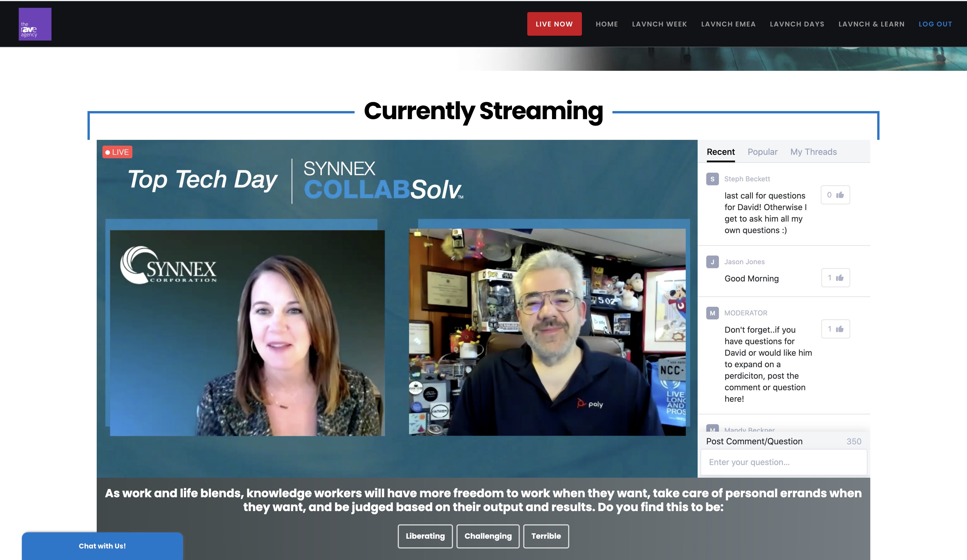Image resolution: width=967 pixels, height=560 pixels.
Task: Like the MODERATOR's comment
Action: [835, 329]
